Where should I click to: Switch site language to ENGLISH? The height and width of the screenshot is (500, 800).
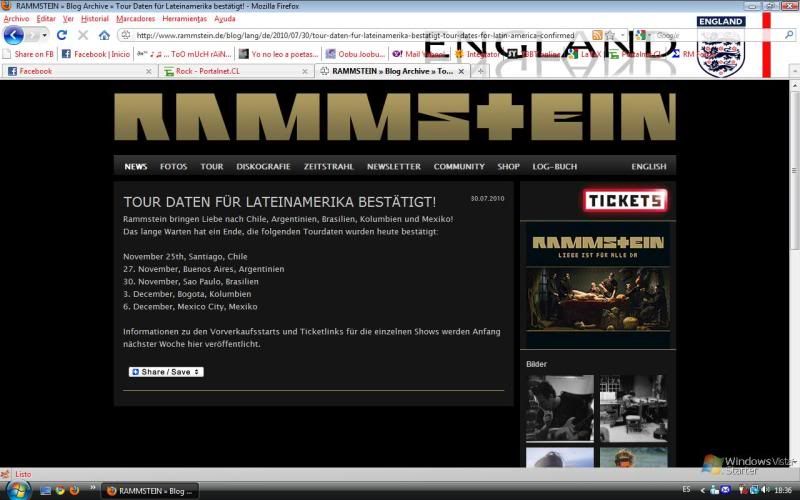tap(648, 167)
